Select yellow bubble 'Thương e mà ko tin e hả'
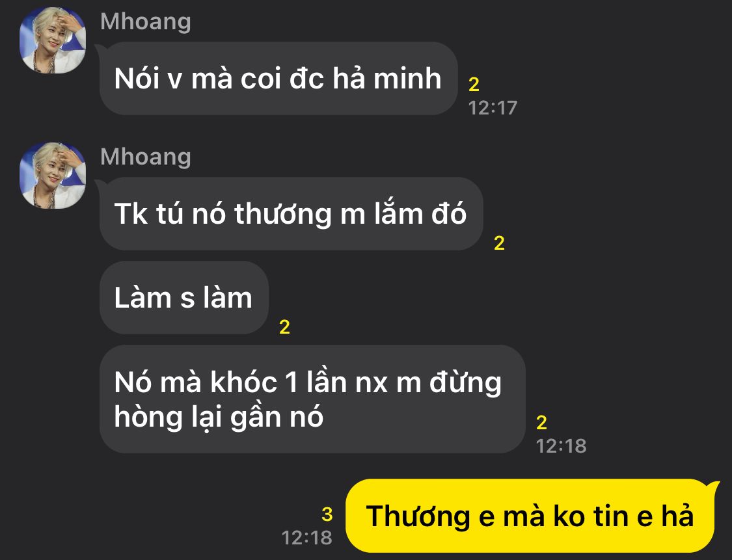 (530, 516)
